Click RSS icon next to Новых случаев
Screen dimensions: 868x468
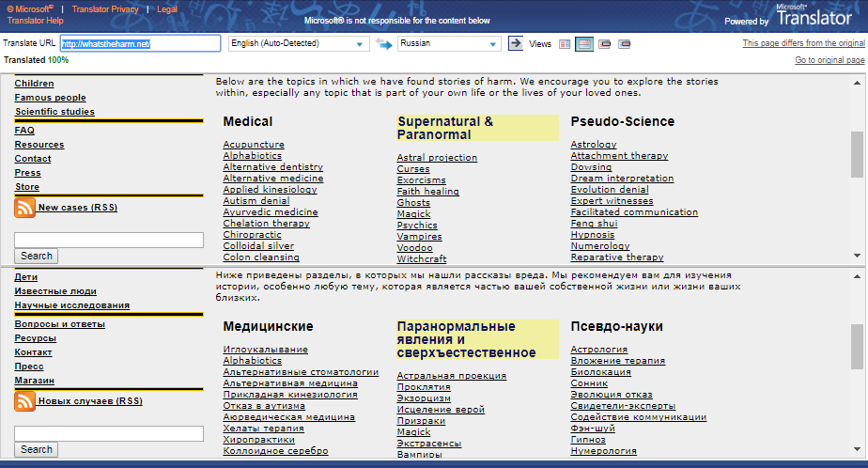click(x=24, y=401)
